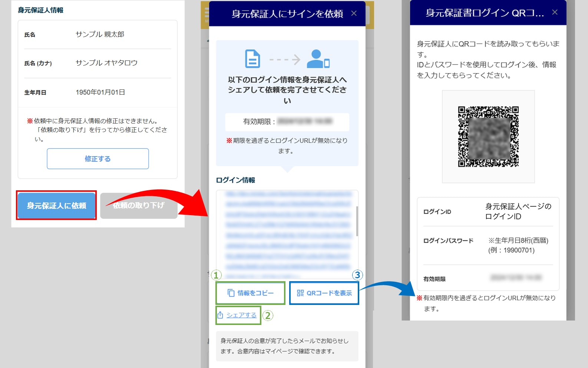The width and height of the screenshot is (588, 368).
Task: Click the green circled number 2 marker
Action: [x=268, y=315]
